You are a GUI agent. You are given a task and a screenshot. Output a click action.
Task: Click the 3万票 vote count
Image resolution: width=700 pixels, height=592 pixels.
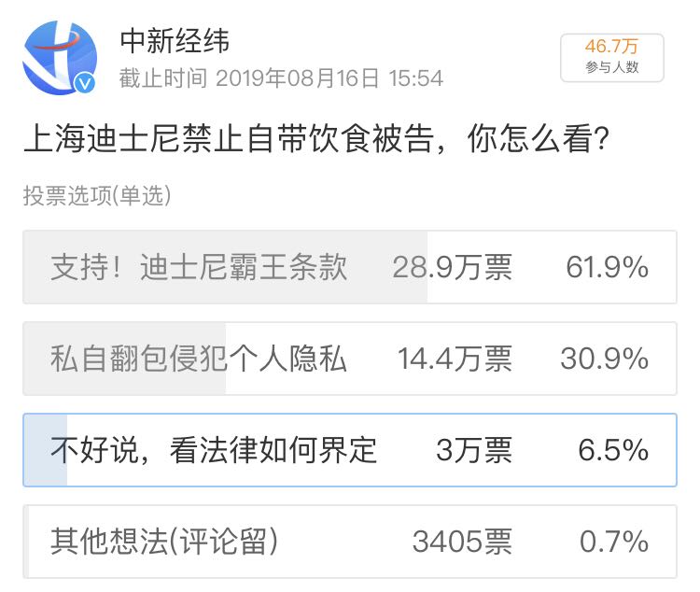[474, 450]
